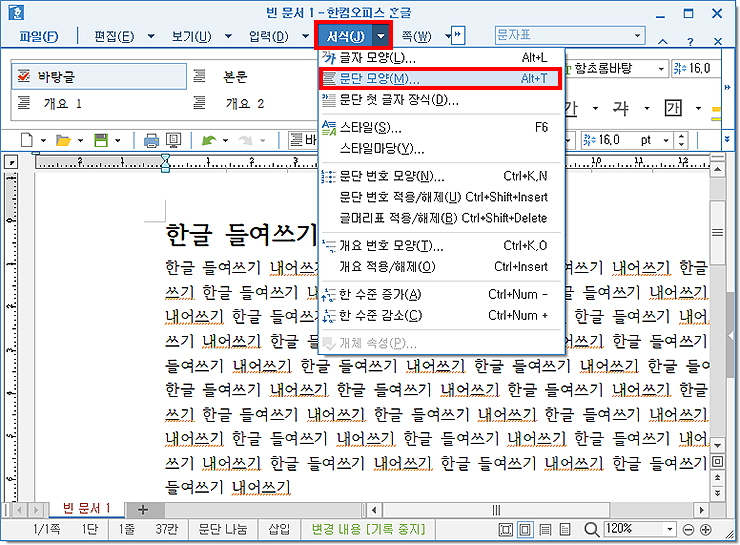Screen dimensions: 740x545
Task: Click the help question mark icon
Action: [690, 42]
